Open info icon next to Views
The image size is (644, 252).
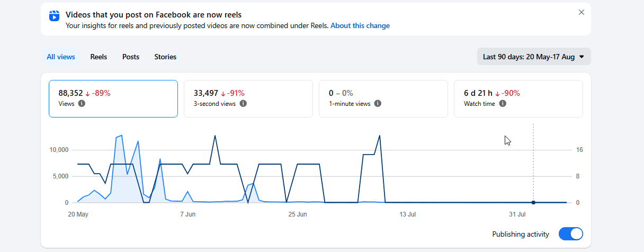82,104
